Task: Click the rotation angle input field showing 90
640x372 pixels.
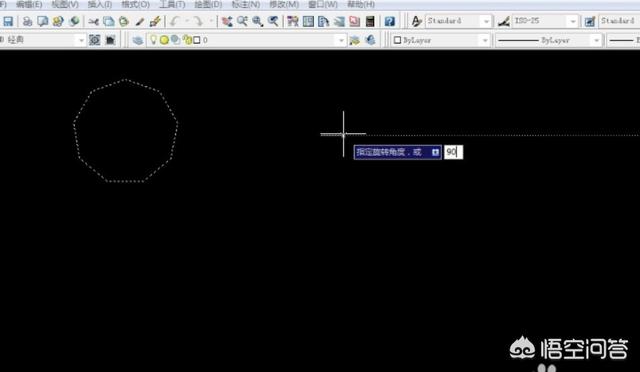Action: tap(453, 152)
